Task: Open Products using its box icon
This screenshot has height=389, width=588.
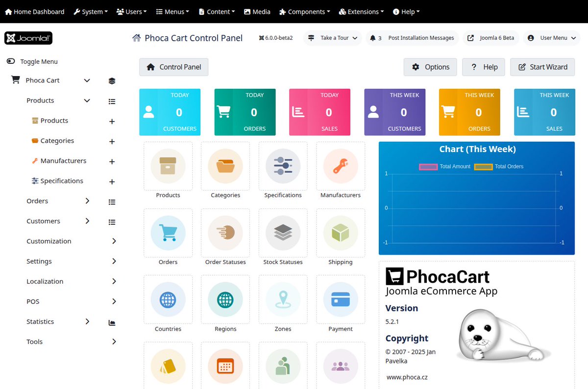Action: click(168, 166)
